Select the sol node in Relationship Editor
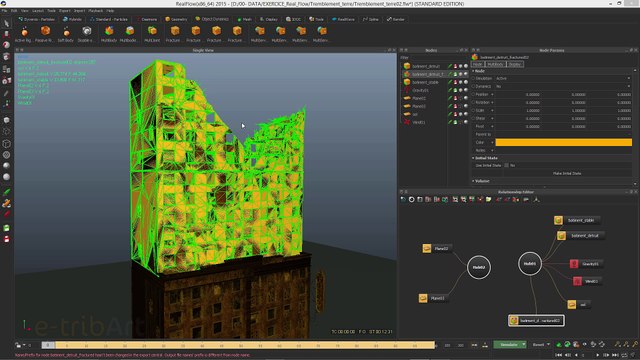This screenshot has width=640, height=360. [x=579, y=304]
